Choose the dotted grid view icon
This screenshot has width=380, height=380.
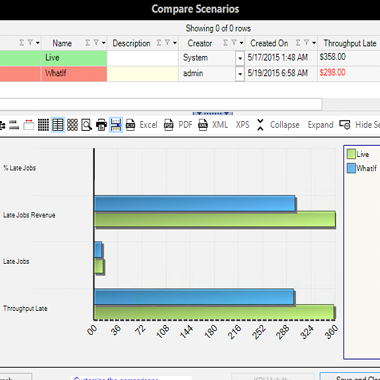tap(72, 125)
